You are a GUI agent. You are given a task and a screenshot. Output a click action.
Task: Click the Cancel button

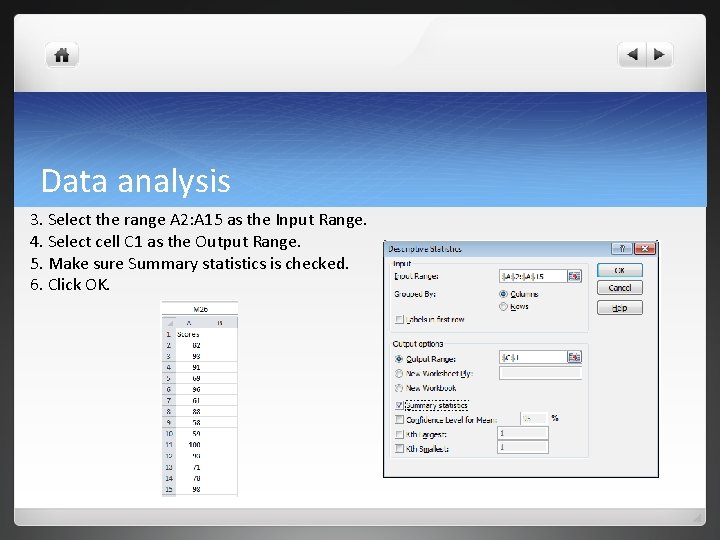click(619, 288)
